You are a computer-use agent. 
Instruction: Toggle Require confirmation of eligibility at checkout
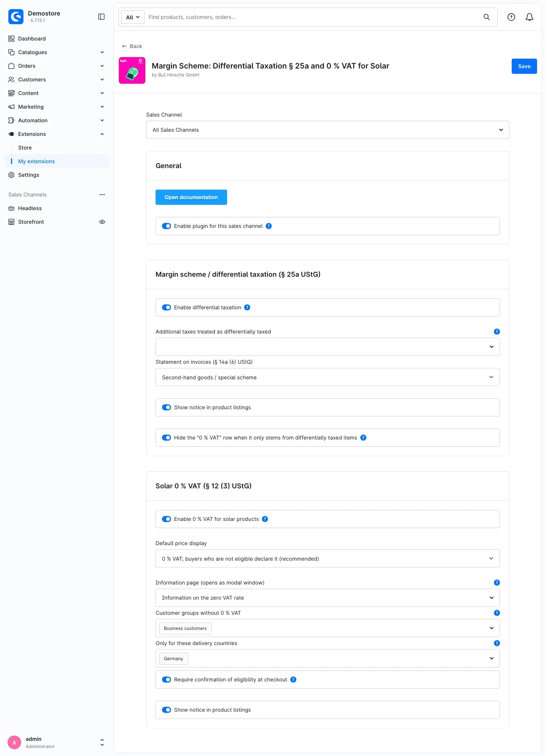click(167, 680)
